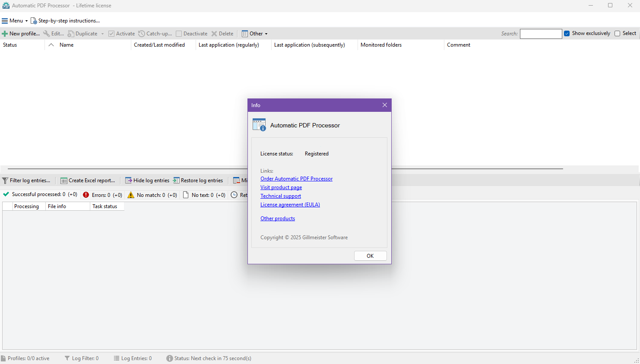Screen dimensions: 640x364
Task: Click the Log Filter funnel in status bar
Action: click(67, 358)
